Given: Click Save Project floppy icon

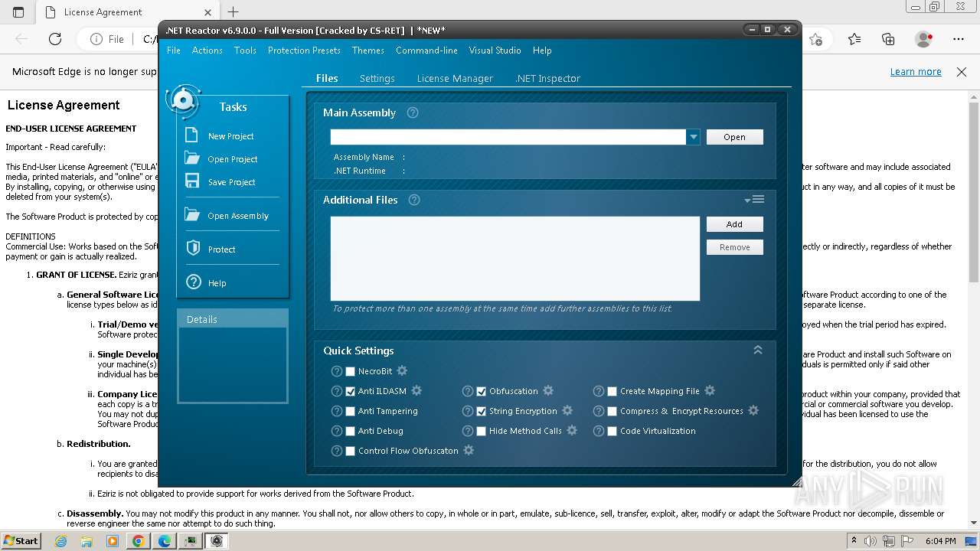Looking at the screenshot, I should (192, 181).
